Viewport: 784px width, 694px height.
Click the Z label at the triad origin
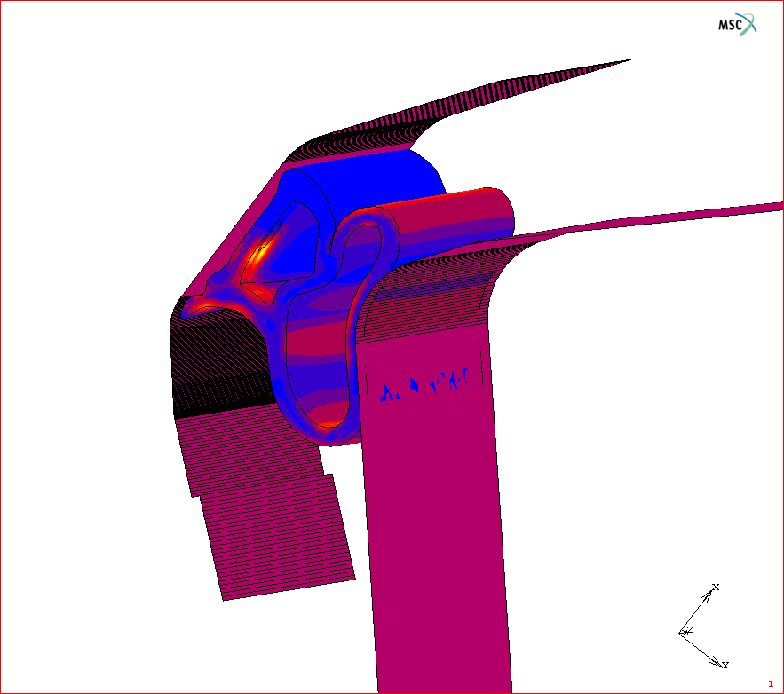coord(689,630)
